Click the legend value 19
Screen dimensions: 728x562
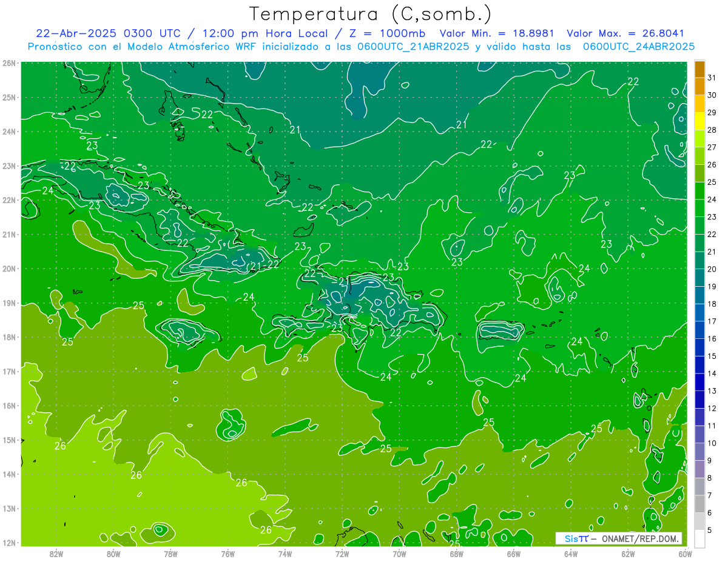[712, 286]
